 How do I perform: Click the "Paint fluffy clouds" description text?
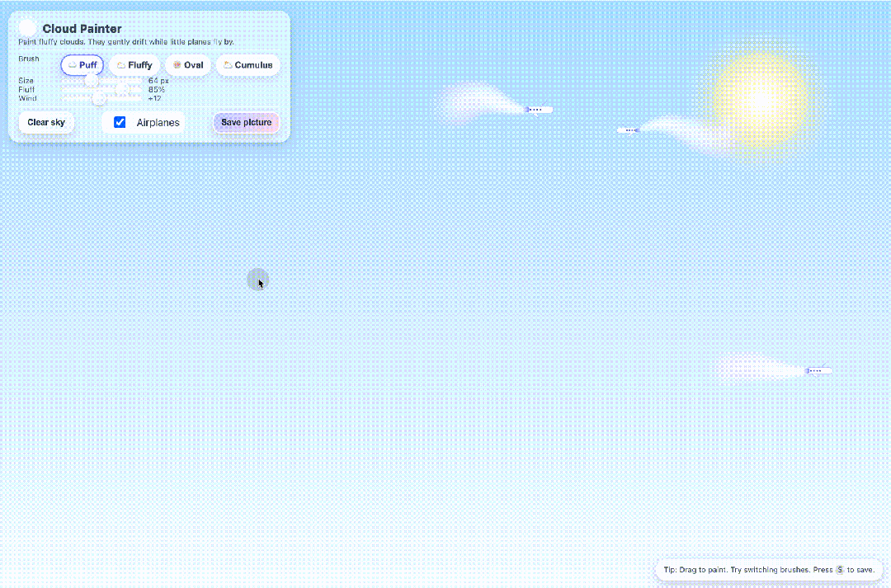(x=126, y=41)
